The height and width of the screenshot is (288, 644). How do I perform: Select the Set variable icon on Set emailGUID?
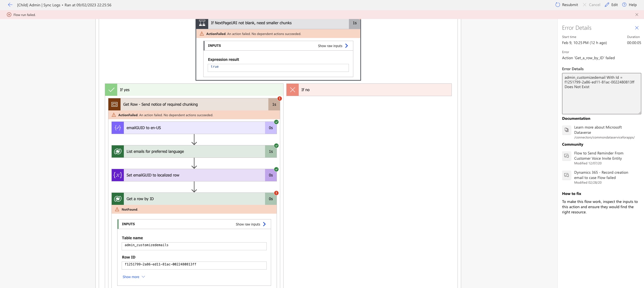tap(117, 175)
